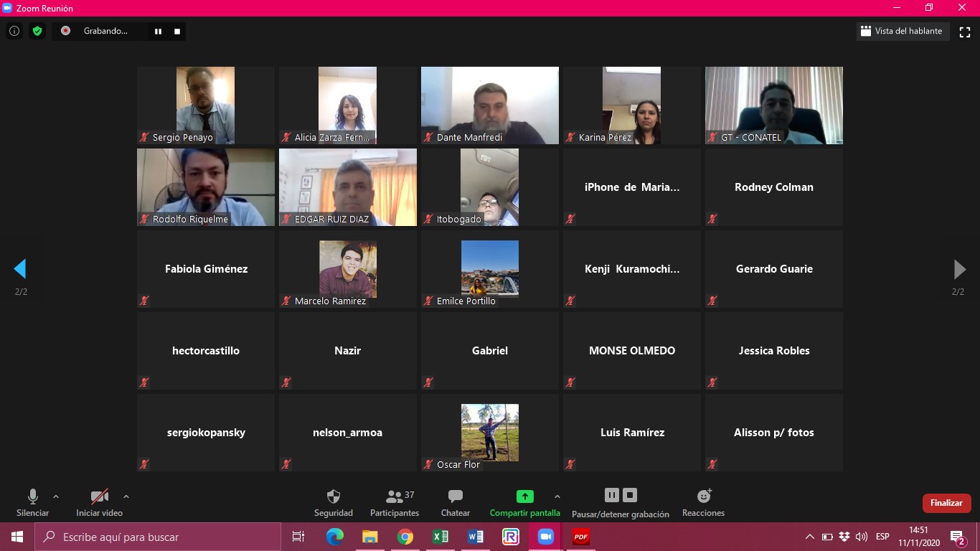Click iPhone de Maria participant tile
The height and width of the screenshot is (551, 980).
(632, 187)
